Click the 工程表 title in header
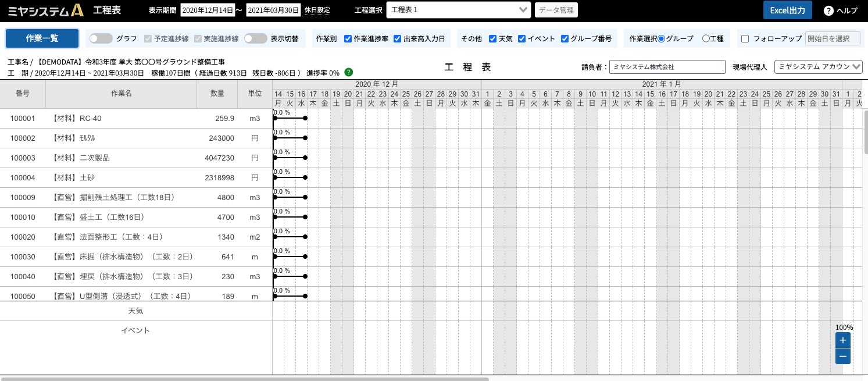 point(107,10)
